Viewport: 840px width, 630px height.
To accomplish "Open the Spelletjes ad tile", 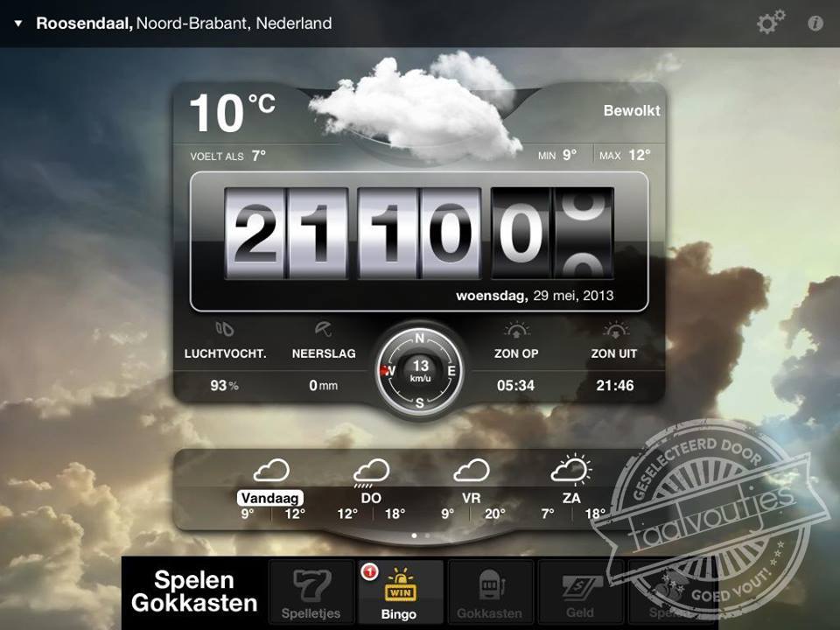I will point(310,593).
